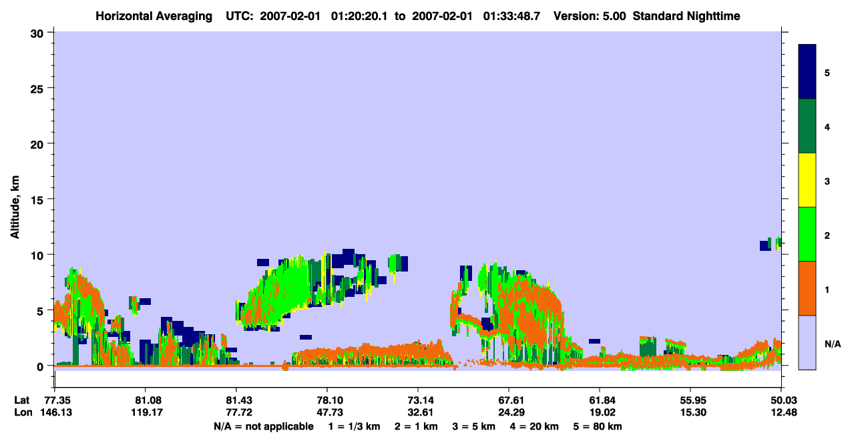Click 'N/A = not applicable' caption
Image resolution: width=868 pixels, height=445 pixels.
point(263,426)
